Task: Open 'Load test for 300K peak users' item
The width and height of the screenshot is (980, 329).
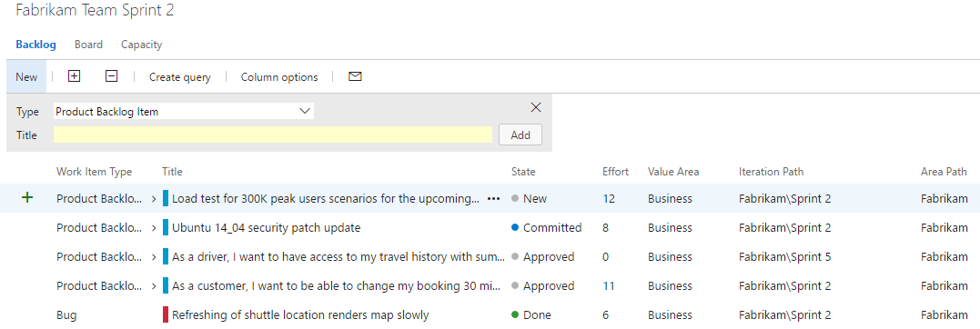Action: [x=326, y=198]
